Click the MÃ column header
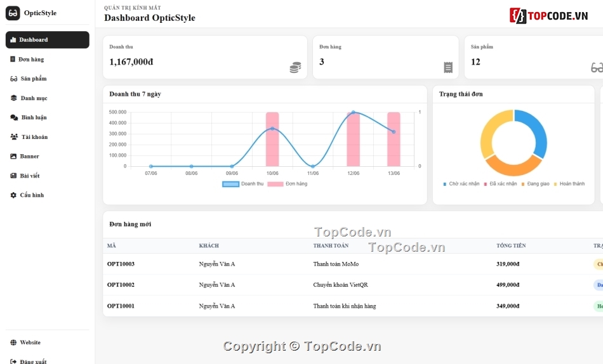The width and height of the screenshot is (603, 364). tap(112, 245)
